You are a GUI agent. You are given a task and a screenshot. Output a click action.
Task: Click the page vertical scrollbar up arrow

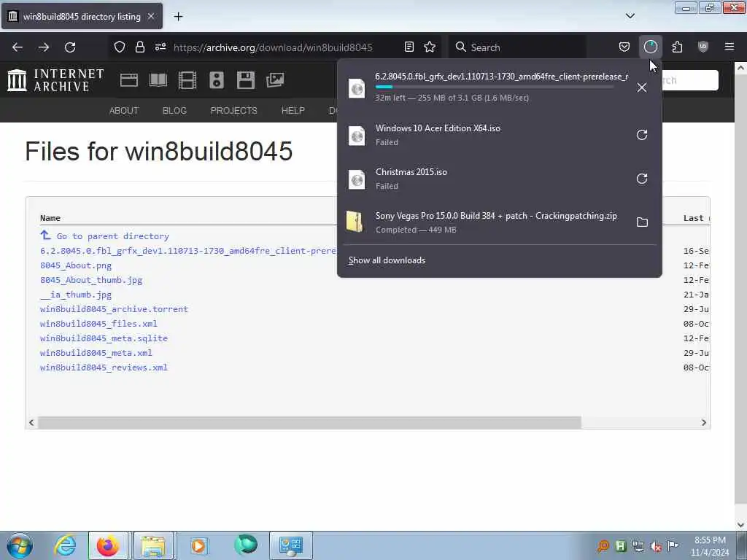coord(740,68)
